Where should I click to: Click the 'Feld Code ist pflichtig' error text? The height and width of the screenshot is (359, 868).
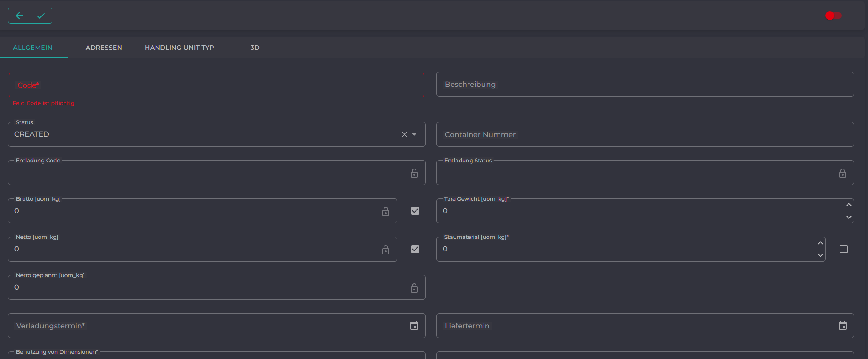tap(44, 103)
